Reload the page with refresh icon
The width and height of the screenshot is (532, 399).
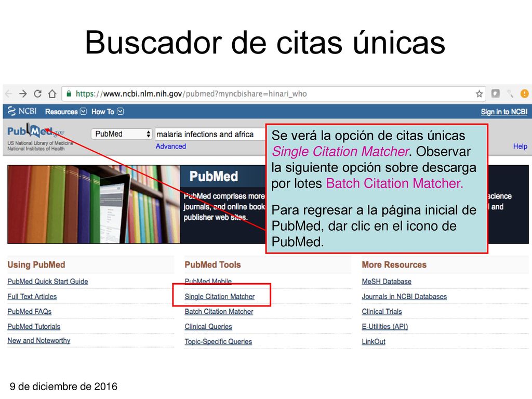coord(37,94)
